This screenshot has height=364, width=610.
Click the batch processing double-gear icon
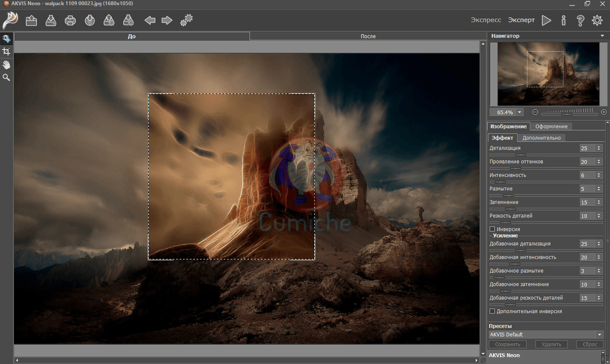click(187, 20)
